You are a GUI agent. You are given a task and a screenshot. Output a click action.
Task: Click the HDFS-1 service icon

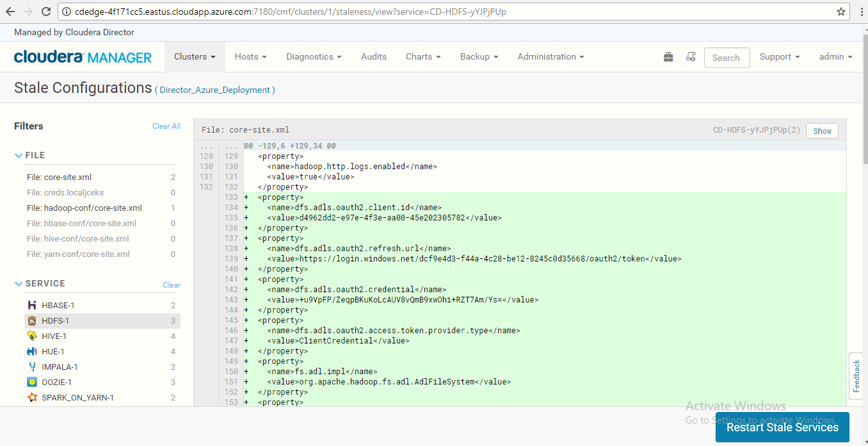click(x=31, y=321)
